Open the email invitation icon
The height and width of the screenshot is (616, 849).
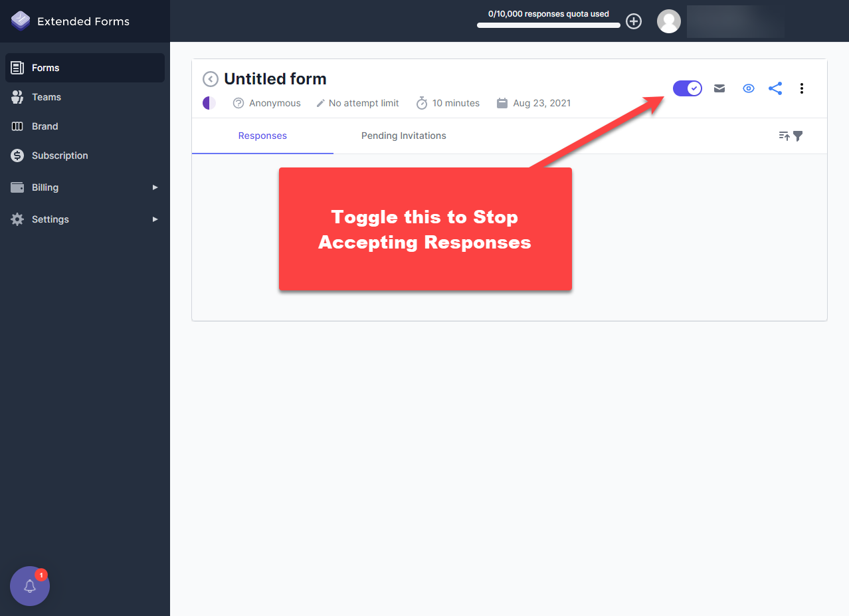pos(719,88)
